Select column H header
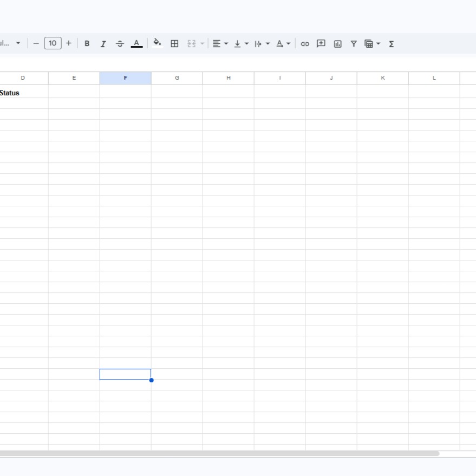The image size is (476, 476). click(229, 78)
